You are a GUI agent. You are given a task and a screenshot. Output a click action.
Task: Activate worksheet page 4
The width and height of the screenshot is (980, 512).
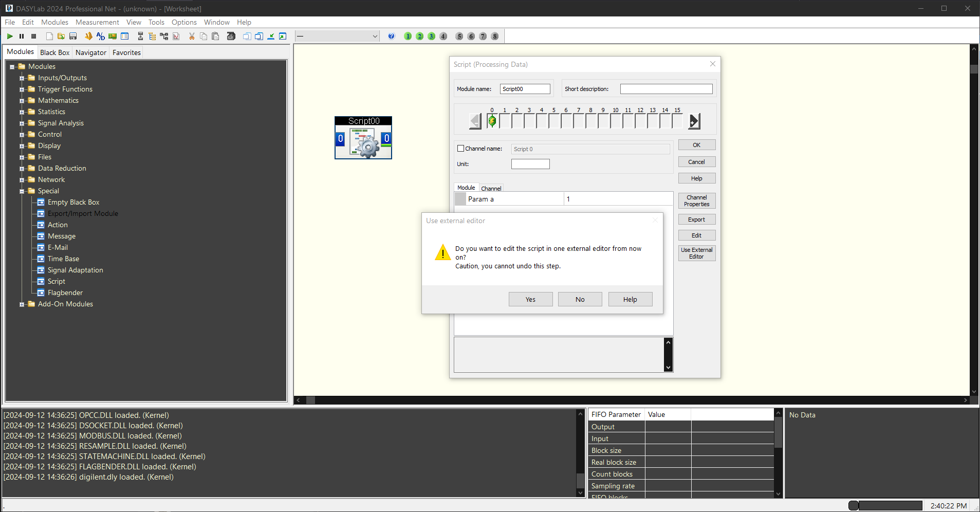click(x=443, y=36)
